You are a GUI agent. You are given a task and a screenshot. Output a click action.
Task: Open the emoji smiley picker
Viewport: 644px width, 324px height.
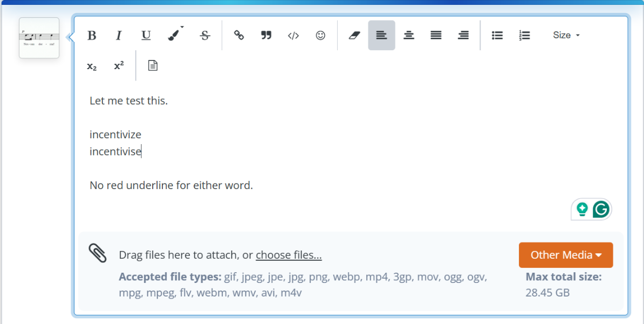coord(320,36)
